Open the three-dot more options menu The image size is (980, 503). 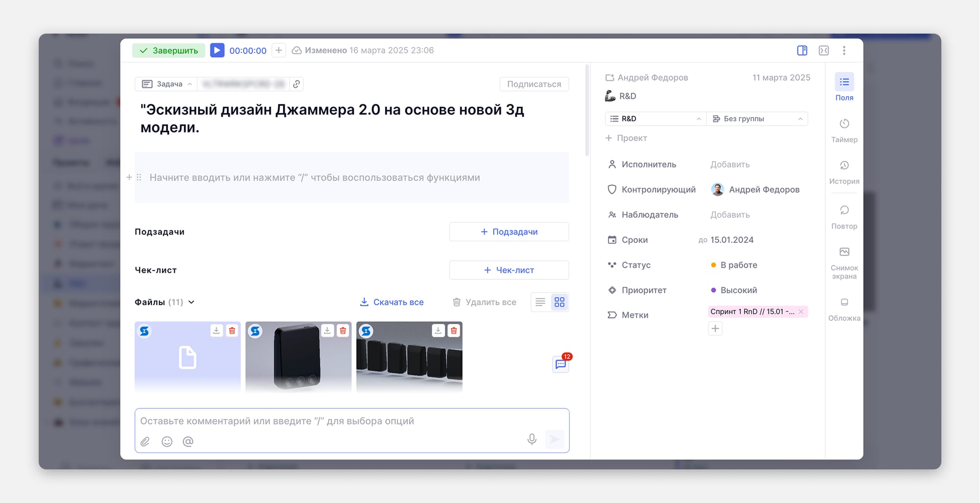coord(844,50)
